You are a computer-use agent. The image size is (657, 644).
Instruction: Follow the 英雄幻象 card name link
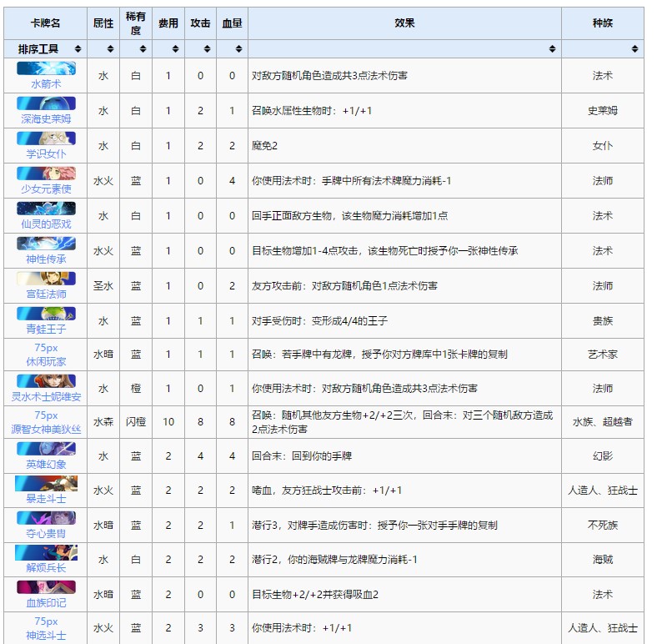pyautogui.click(x=46, y=464)
